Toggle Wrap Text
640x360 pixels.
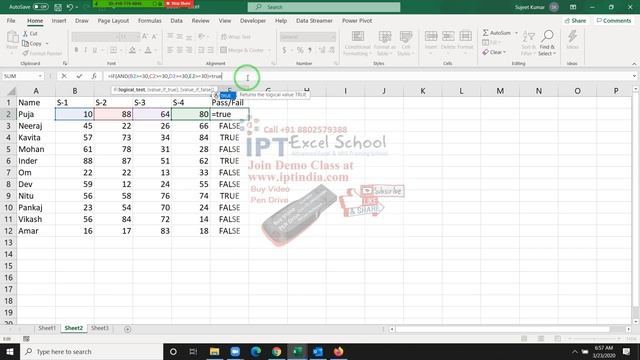(x=236, y=37)
